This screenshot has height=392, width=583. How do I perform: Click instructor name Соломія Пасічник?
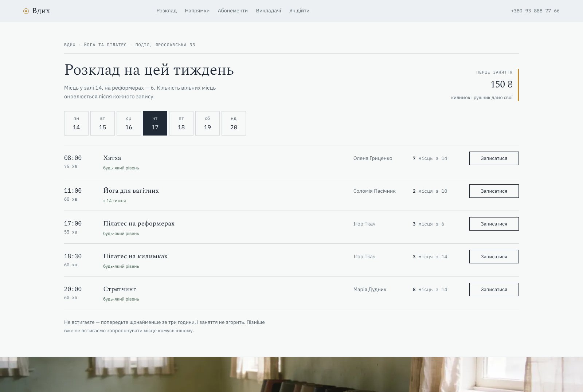click(375, 191)
